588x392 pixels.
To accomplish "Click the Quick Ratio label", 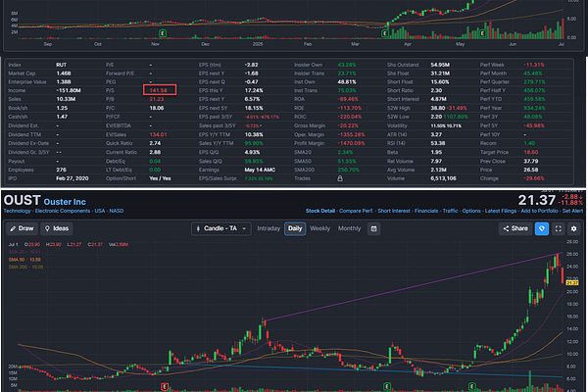I will tap(119, 143).
